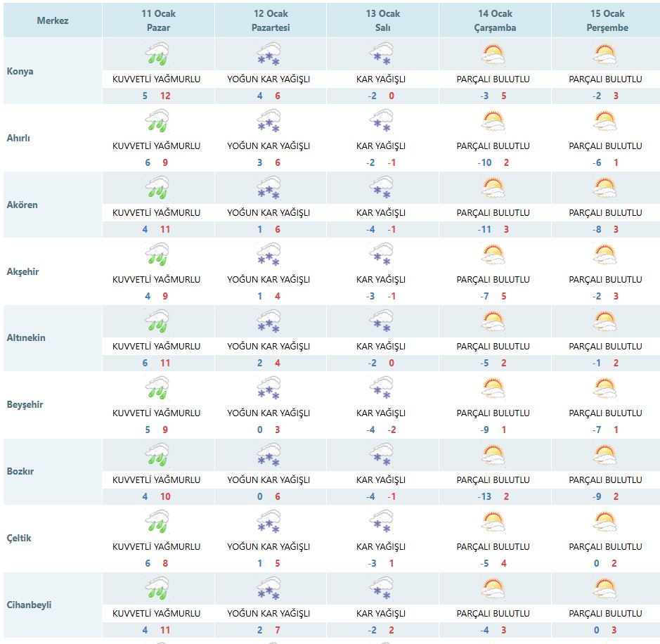Open the Konya row label

[20, 72]
